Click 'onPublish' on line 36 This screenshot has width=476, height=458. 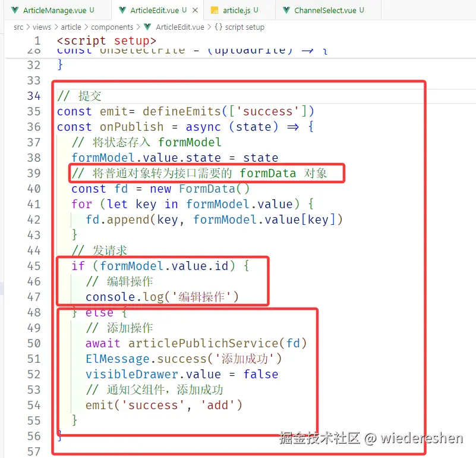coord(131,127)
